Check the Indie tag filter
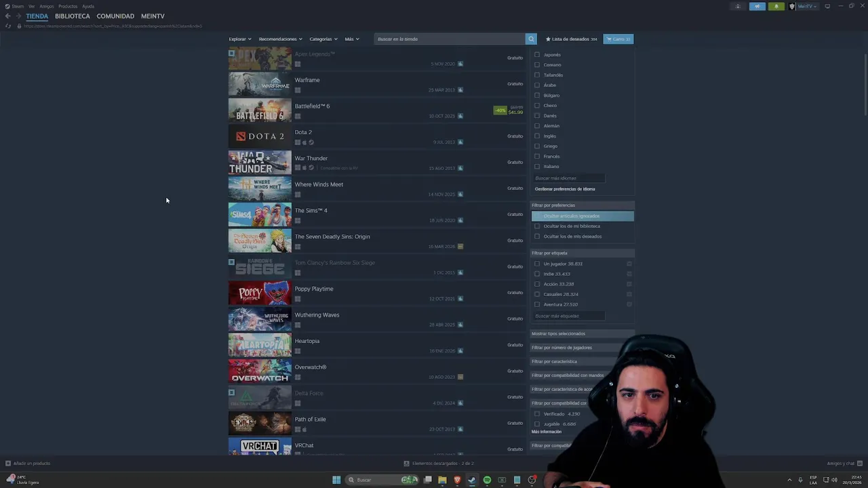Screen dimensions: 868x488 click(537, 274)
